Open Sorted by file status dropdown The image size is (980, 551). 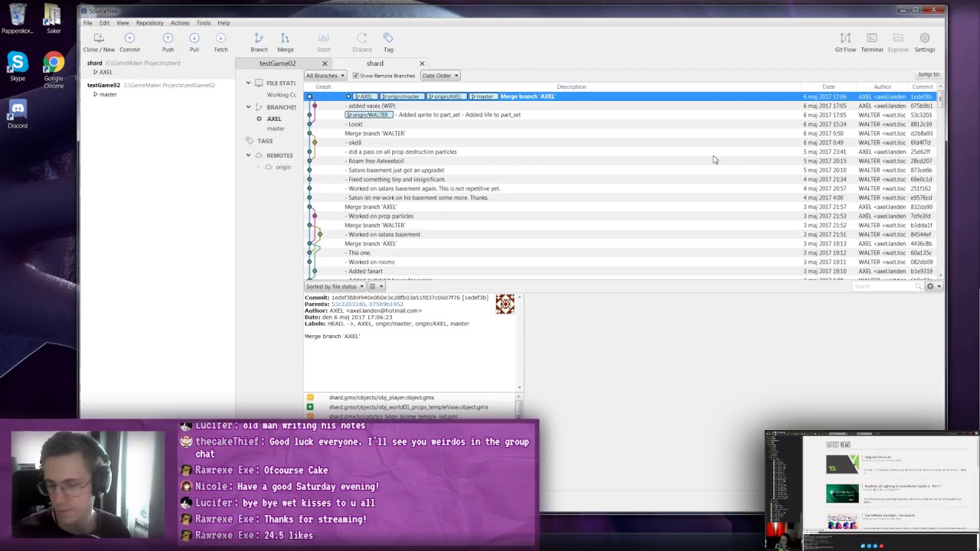[335, 286]
